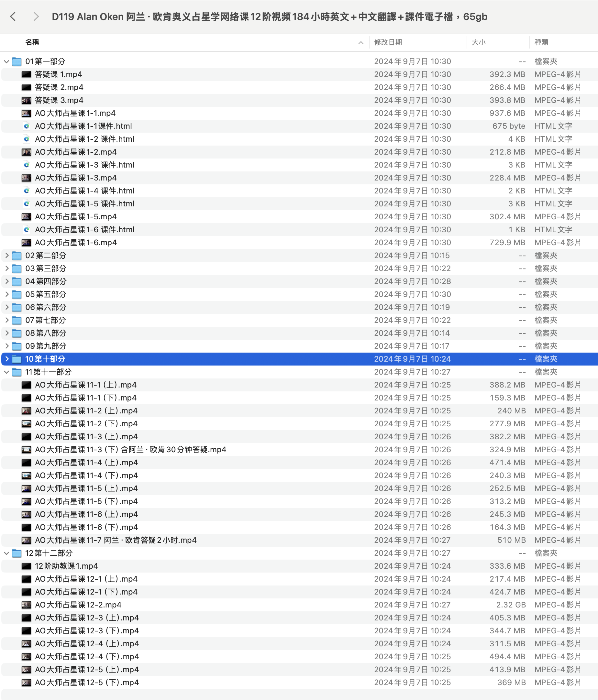The image size is (598, 700).
Task: Expand the 04第四部分 folder
Action: (x=6, y=281)
